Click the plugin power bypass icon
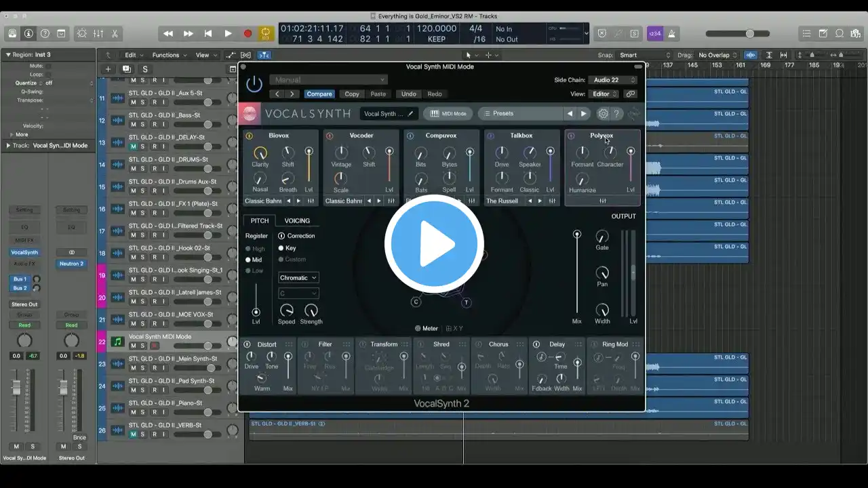The width and height of the screenshot is (868, 488). point(254,84)
